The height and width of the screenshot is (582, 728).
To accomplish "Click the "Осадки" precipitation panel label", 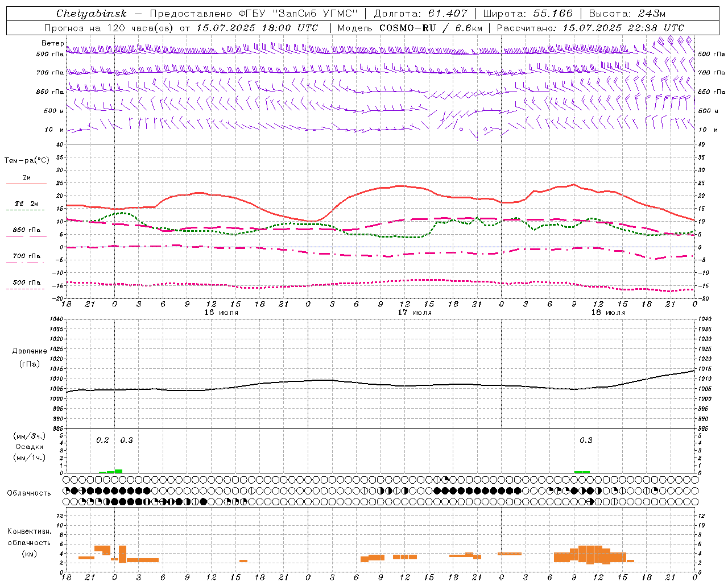I will click(x=30, y=447).
